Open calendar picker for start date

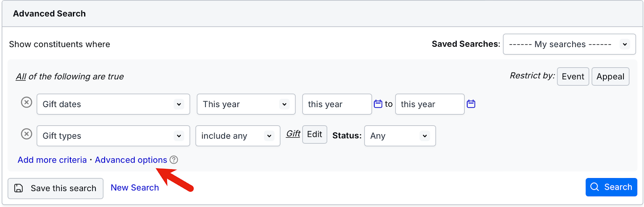[378, 104]
